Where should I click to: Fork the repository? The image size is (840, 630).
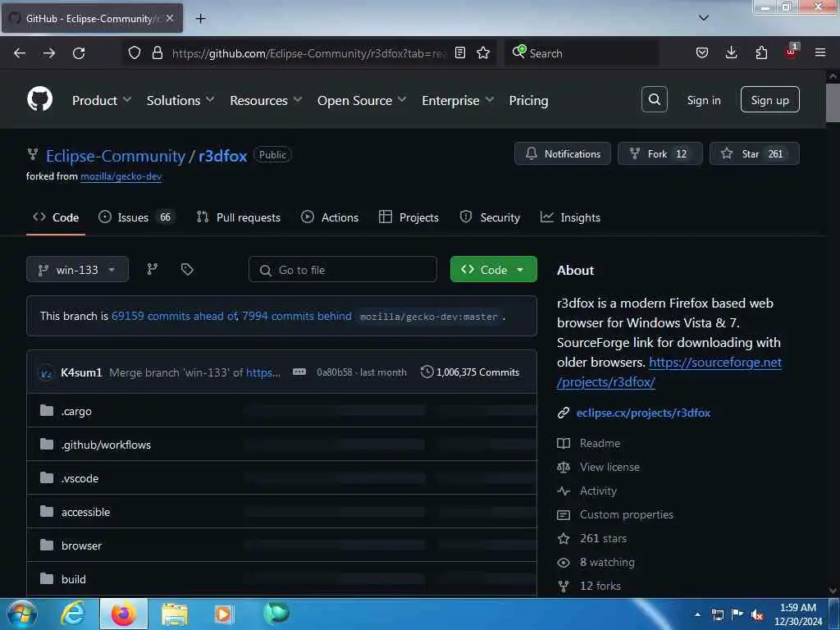660,153
